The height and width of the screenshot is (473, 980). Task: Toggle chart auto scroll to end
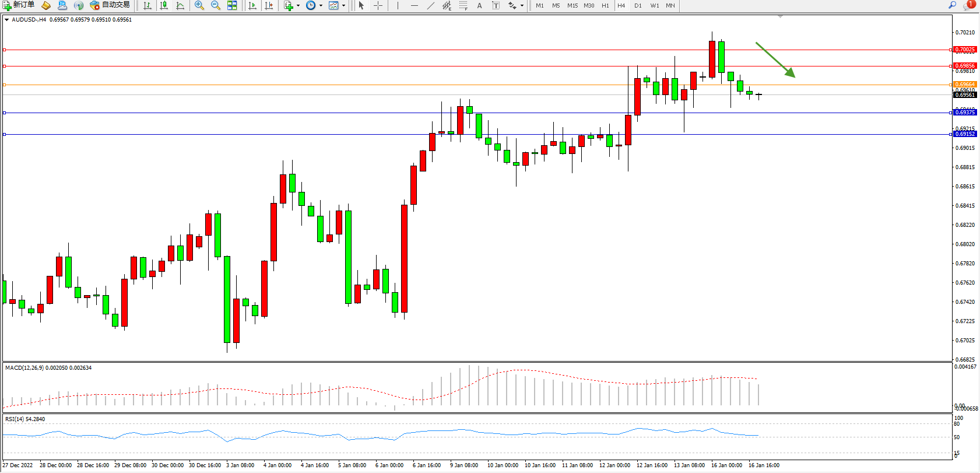(252, 5)
